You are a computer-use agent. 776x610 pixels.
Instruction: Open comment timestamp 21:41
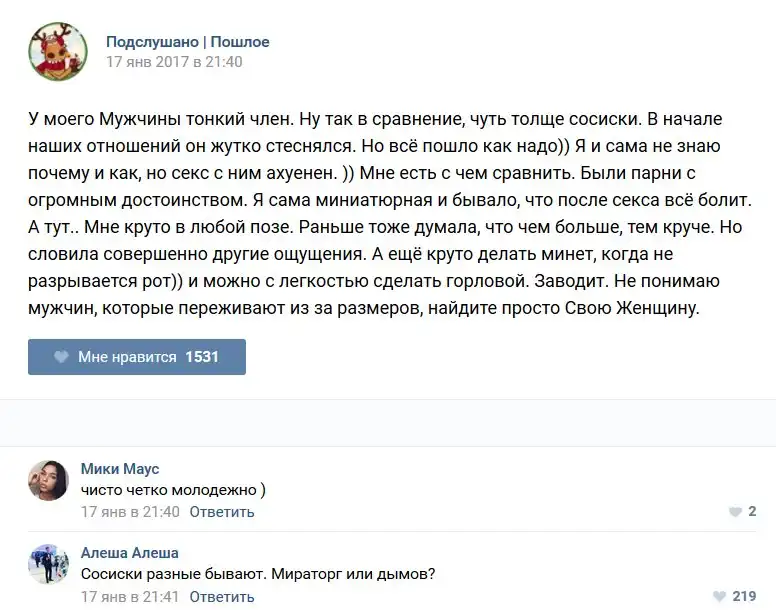(130, 597)
